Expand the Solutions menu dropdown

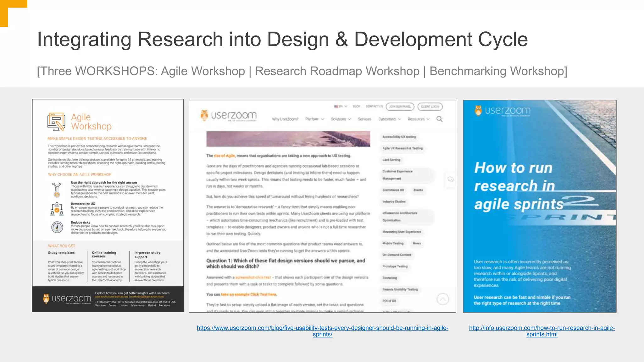tap(341, 119)
